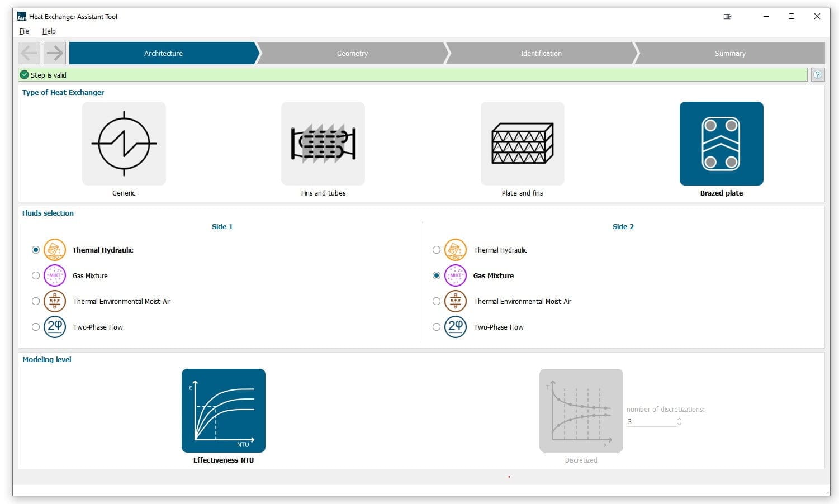Select the Brazed plate exchanger icon
Viewport: 839px width, 504px height.
click(722, 143)
